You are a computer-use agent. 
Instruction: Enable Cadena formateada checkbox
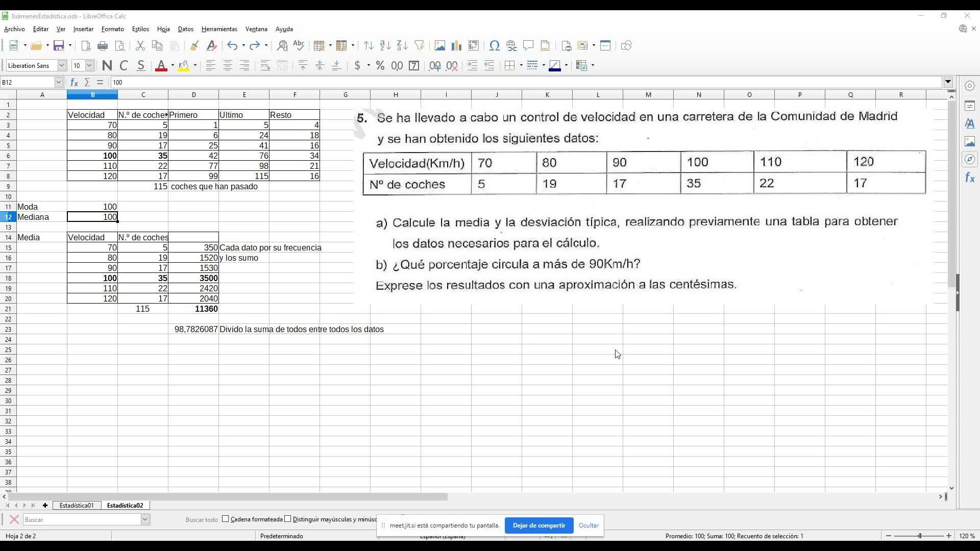click(x=226, y=519)
